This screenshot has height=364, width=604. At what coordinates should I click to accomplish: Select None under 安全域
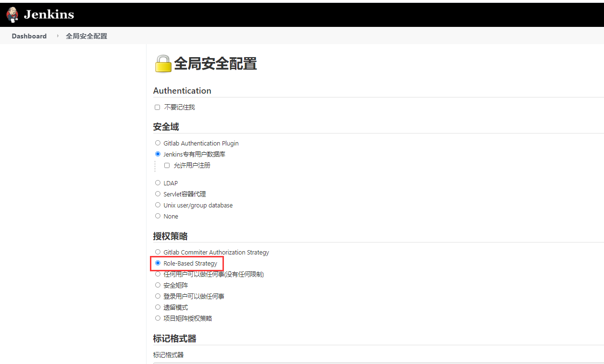[x=158, y=216]
